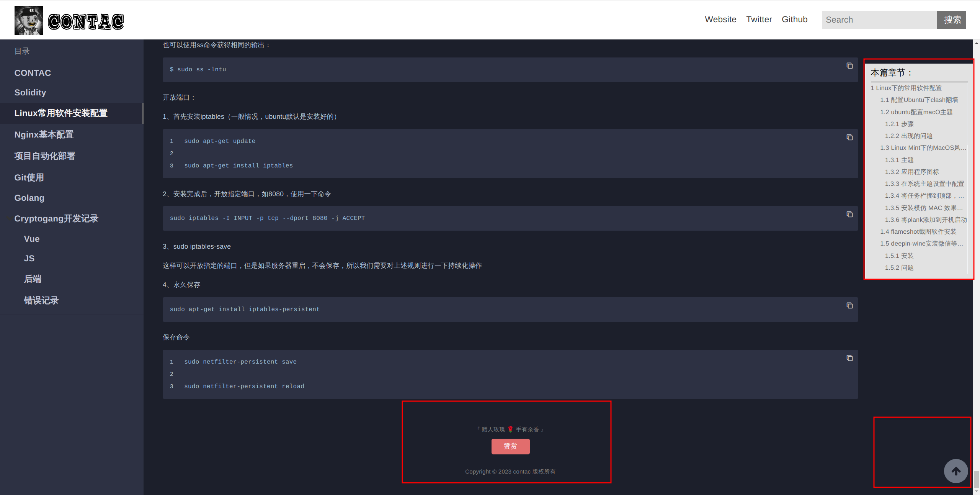980x495 pixels.
Task: Copy the iptables-persistent install command
Action: [849, 306]
